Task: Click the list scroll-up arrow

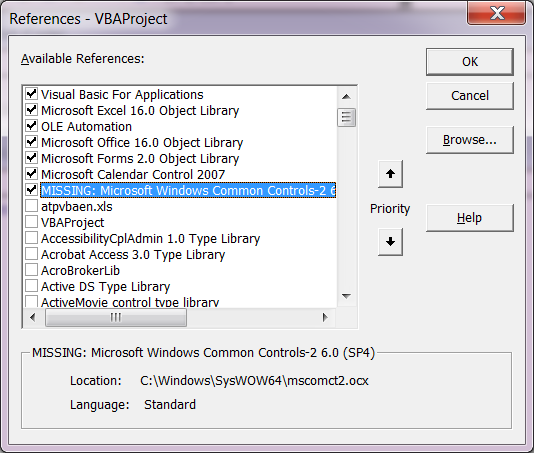Action: click(x=348, y=97)
